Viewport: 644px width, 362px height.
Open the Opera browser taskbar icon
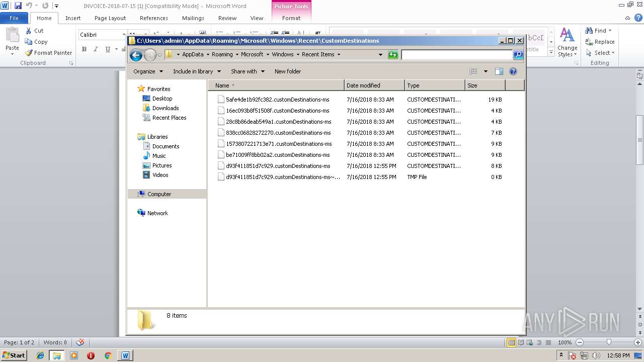pyautogui.click(x=91, y=355)
